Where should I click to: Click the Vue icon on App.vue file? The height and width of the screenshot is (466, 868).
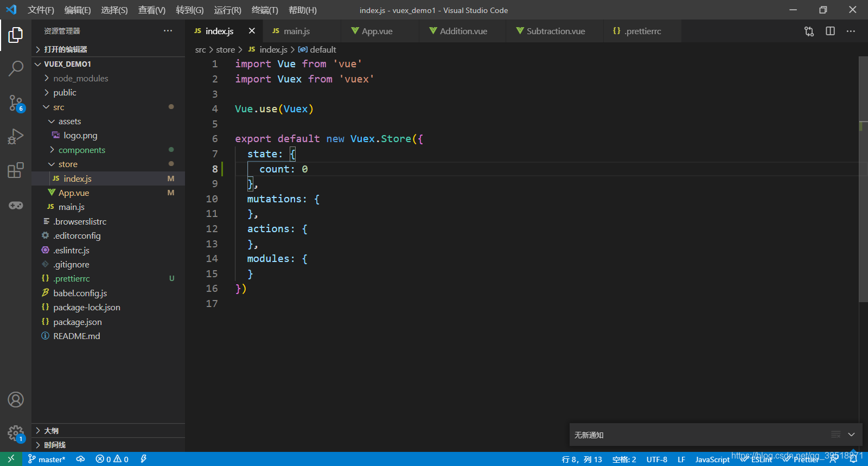point(52,193)
